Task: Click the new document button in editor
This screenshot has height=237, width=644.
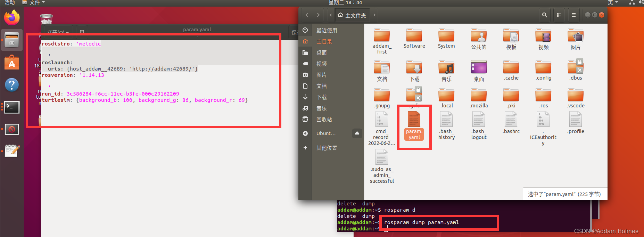Action: point(82,32)
